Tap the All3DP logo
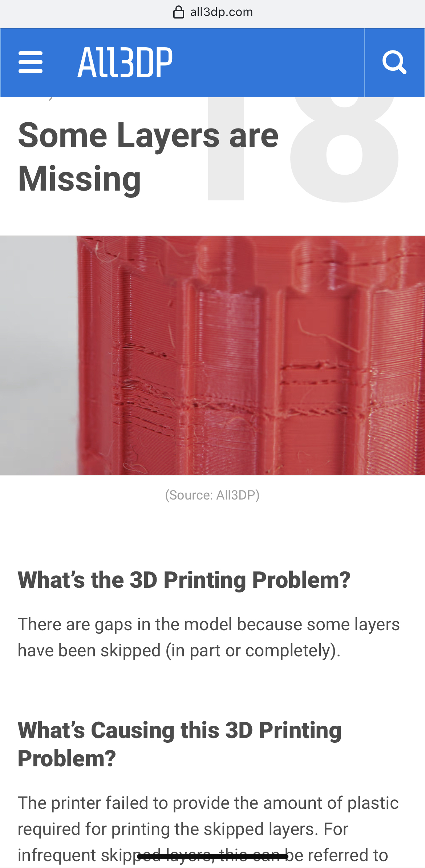Image resolution: width=425 pixels, height=868 pixels. (x=125, y=62)
